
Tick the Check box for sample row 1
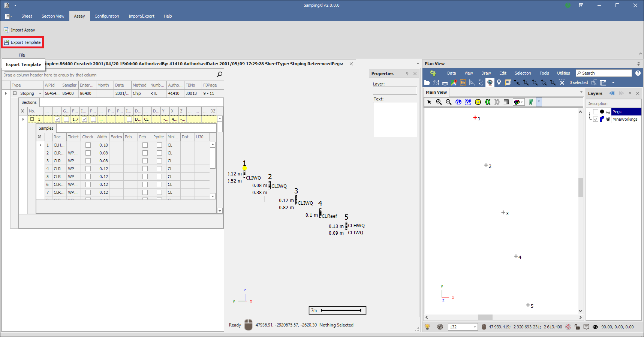pos(88,145)
